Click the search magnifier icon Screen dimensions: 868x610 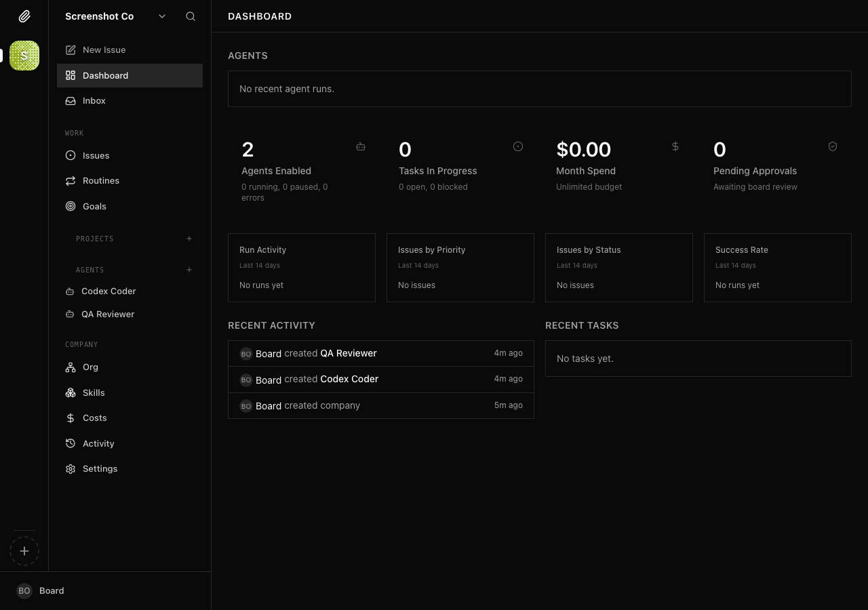(x=191, y=16)
